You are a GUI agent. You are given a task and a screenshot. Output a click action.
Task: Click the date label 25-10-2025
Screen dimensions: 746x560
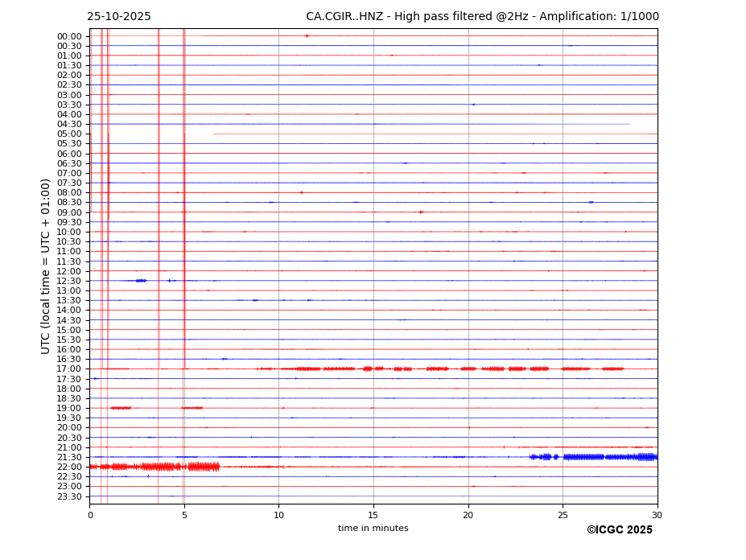[118, 17]
